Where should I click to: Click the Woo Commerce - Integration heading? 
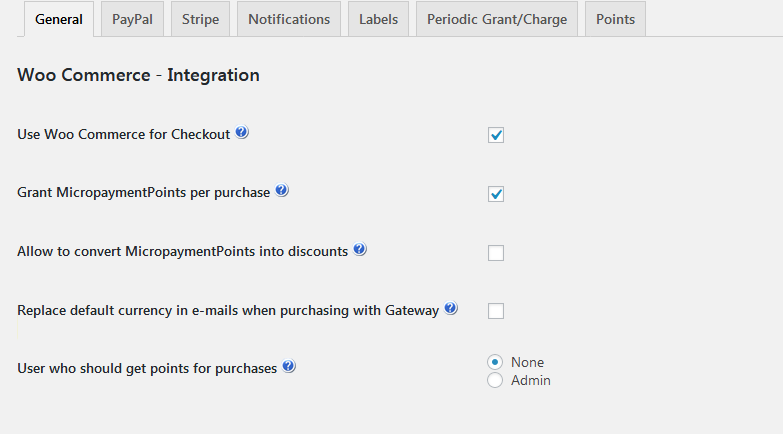click(139, 75)
